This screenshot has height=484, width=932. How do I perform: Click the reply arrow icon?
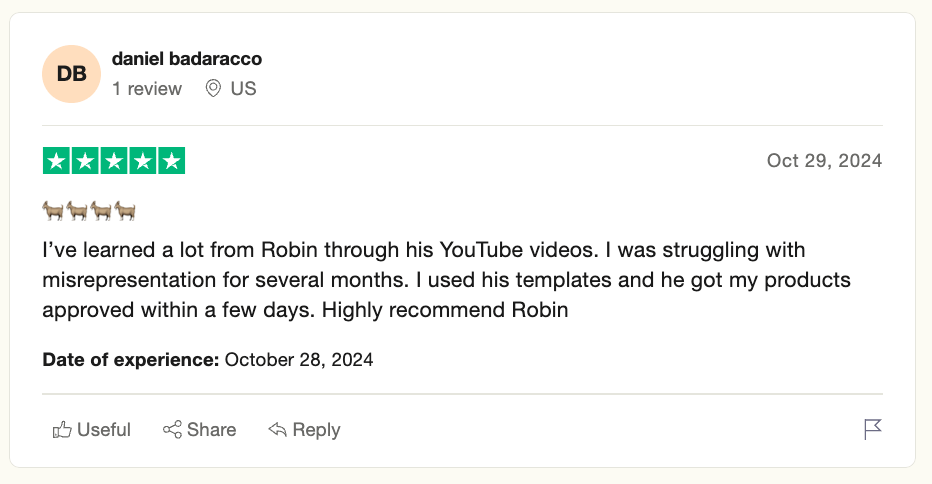click(277, 430)
